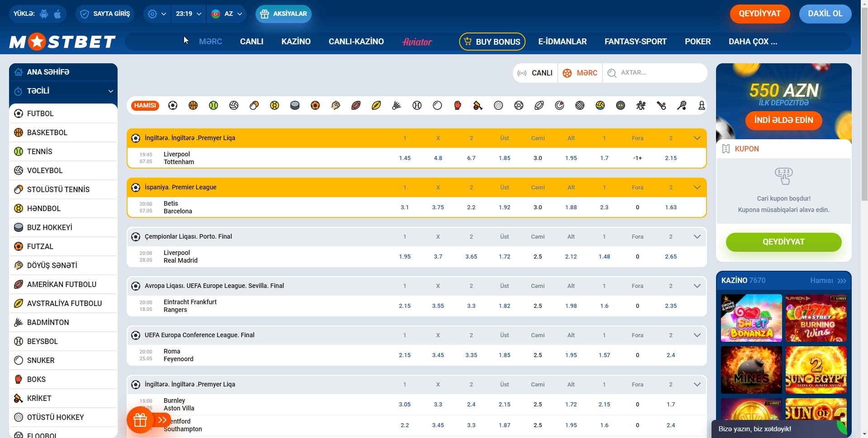The image size is (868, 438).
Task: Filter by boxing glove icon in filter row
Action: [x=458, y=105]
